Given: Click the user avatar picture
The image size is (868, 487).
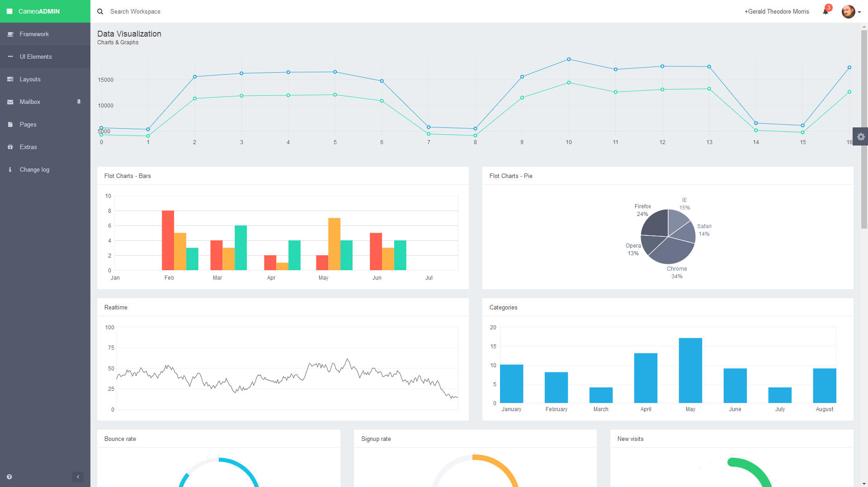Looking at the screenshot, I should click(848, 11).
